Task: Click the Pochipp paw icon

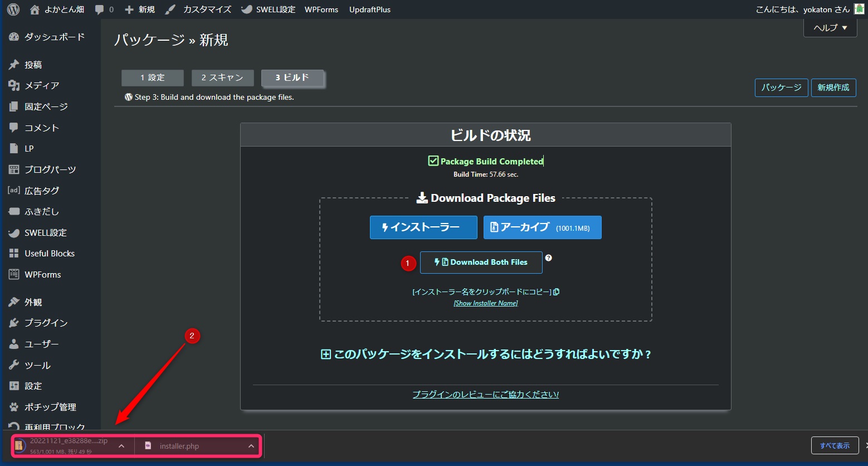Action: pyautogui.click(x=14, y=407)
